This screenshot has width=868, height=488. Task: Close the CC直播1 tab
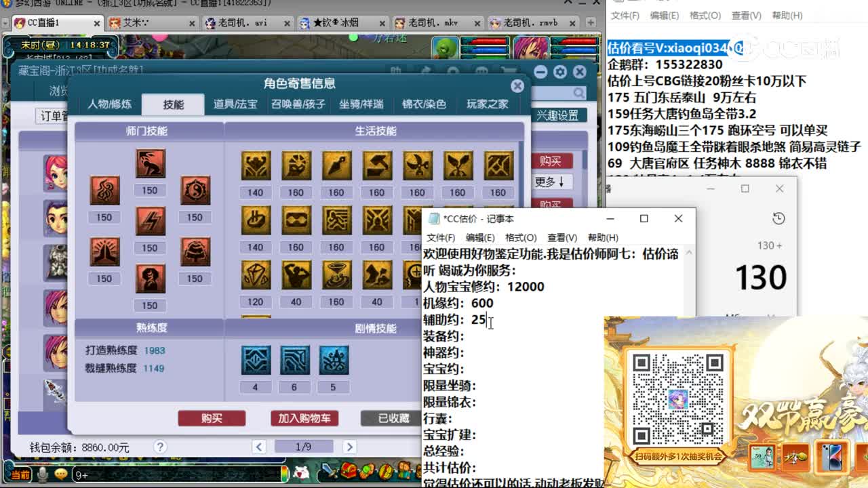tap(96, 23)
